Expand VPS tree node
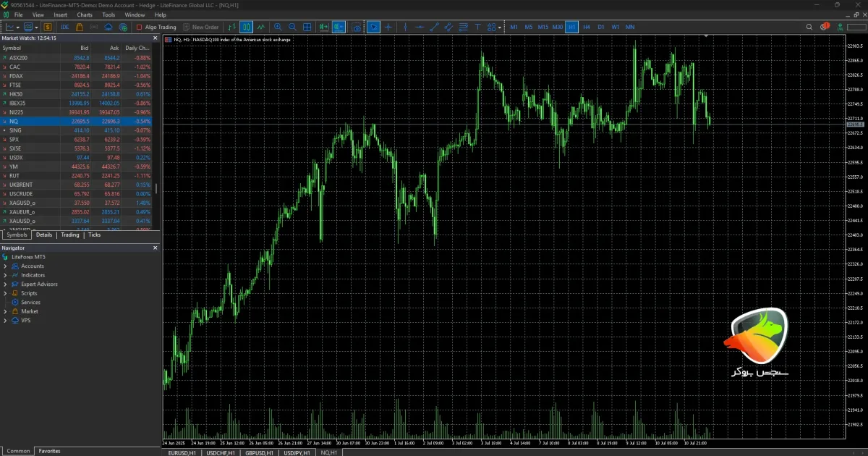868x456 pixels. click(x=5, y=320)
